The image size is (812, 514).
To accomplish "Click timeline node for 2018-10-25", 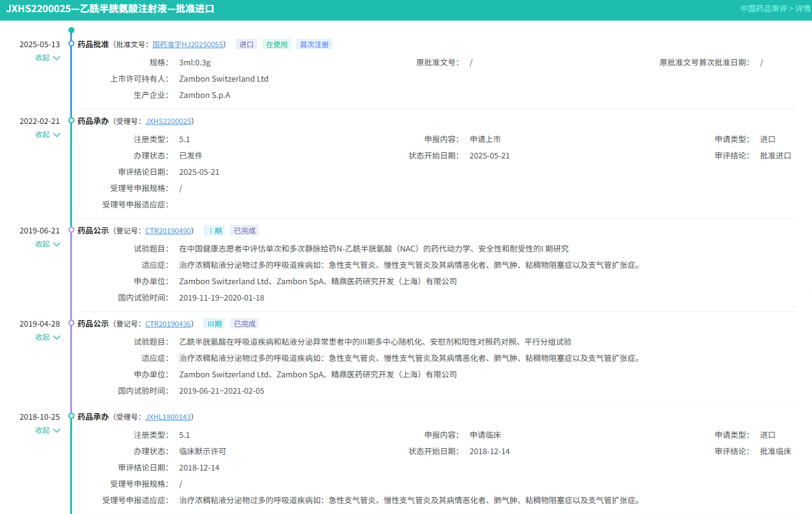I will pos(71,416).
